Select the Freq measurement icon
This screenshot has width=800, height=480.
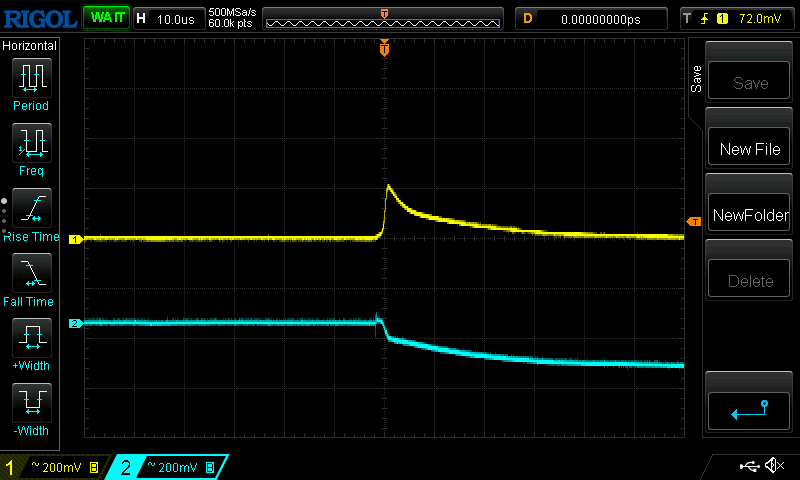point(31,142)
